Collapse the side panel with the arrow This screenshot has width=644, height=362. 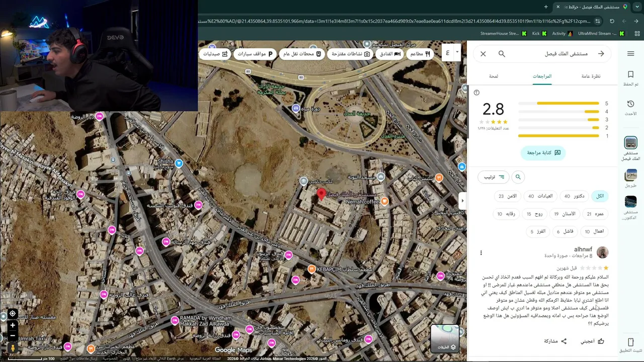click(x=462, y=201)
